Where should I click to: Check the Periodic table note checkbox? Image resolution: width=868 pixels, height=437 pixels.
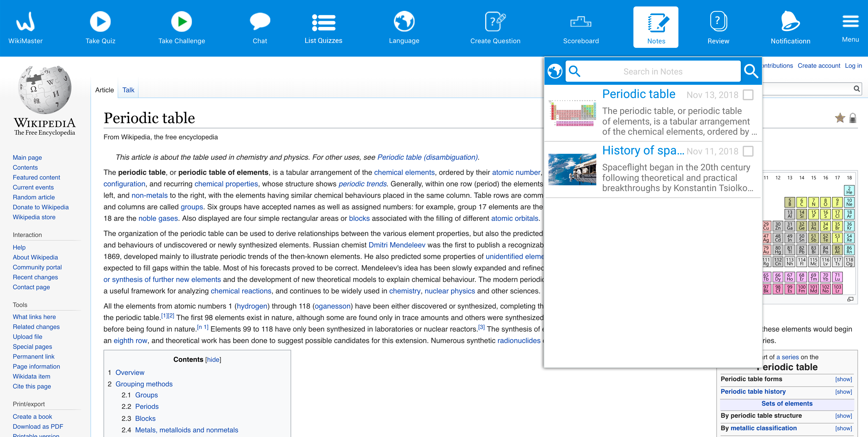[748, 95]
